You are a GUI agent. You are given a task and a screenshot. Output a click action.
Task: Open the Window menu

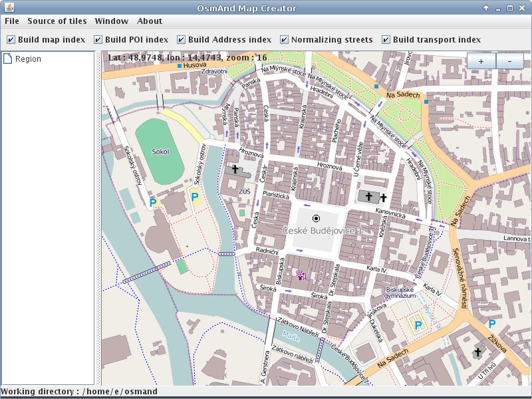[x=112, y=21]
